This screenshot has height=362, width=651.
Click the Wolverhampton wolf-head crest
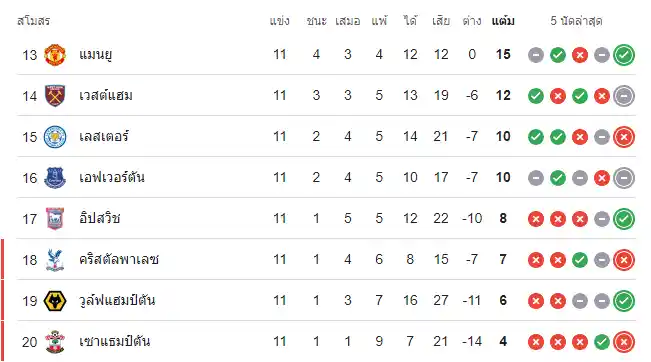[55, 301]
